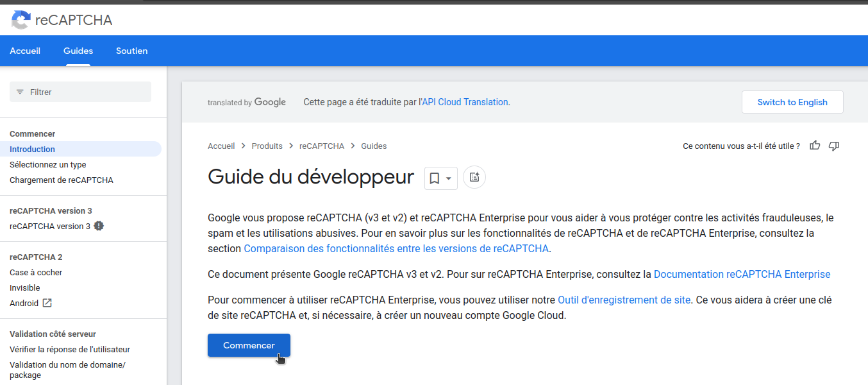This screenshot has width=868, height=385.
Task: Click the Guides breadcrumb
Action: click(x=374, y=146)
